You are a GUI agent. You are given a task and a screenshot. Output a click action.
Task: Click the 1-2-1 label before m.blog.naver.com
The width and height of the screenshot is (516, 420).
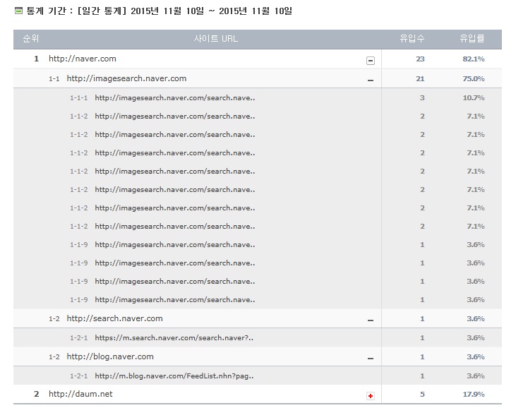point(78,376)
